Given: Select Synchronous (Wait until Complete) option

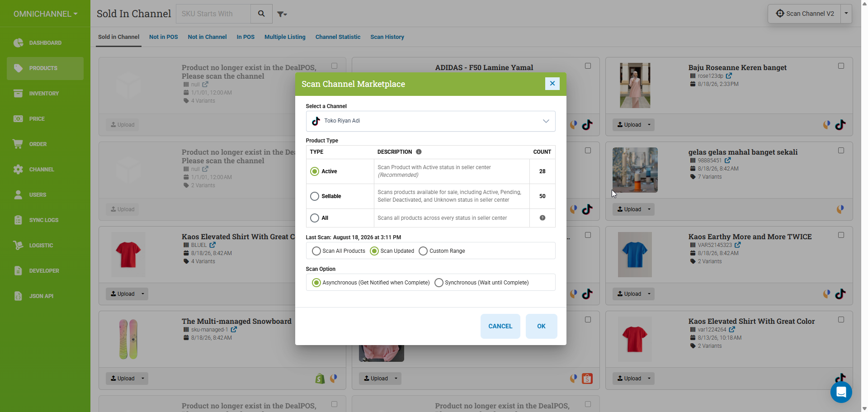Looking at the screenshot, I should pyautogui.click(x=439, y=283).
